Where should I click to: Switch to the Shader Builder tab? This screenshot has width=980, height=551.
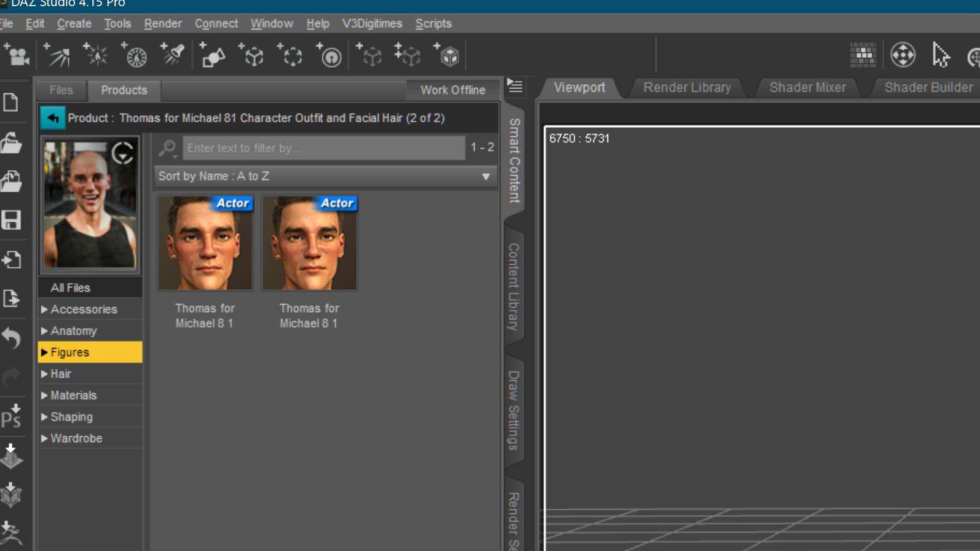[928, 88]
